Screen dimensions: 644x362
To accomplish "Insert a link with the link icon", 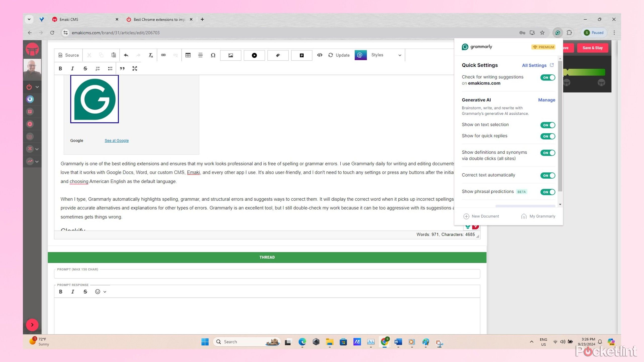I will 163,55.
